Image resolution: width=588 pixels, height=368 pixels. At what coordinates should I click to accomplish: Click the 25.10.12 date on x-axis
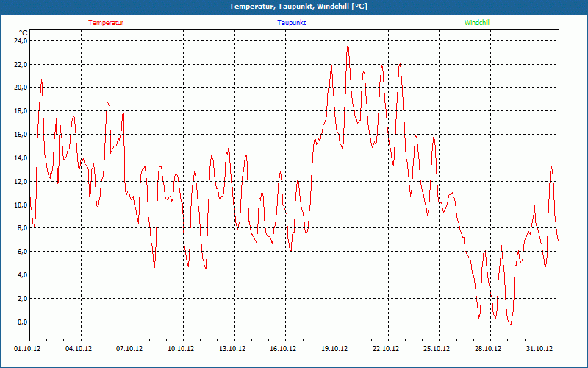[437, 349]
